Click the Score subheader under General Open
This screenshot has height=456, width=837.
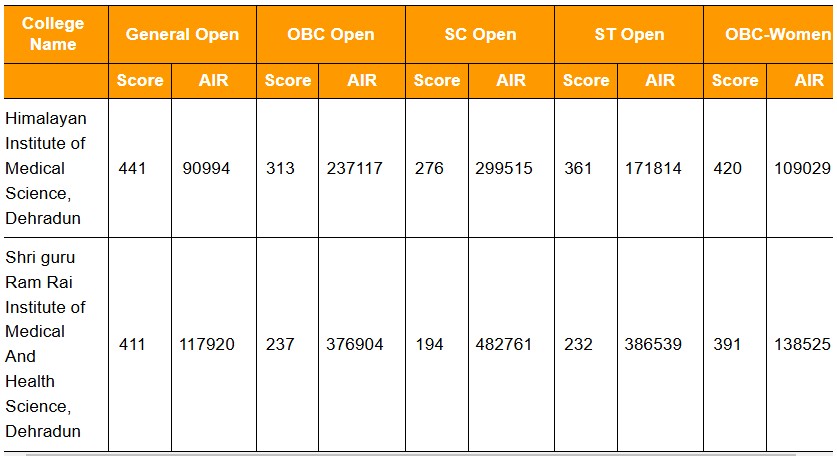[140, 80]
